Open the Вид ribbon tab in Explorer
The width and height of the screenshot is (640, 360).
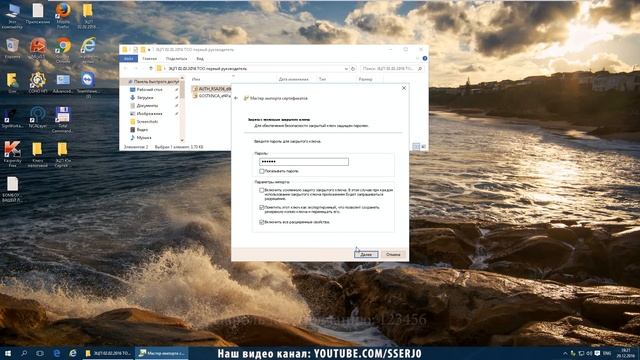pyautogui.click(x=200, y=59)
